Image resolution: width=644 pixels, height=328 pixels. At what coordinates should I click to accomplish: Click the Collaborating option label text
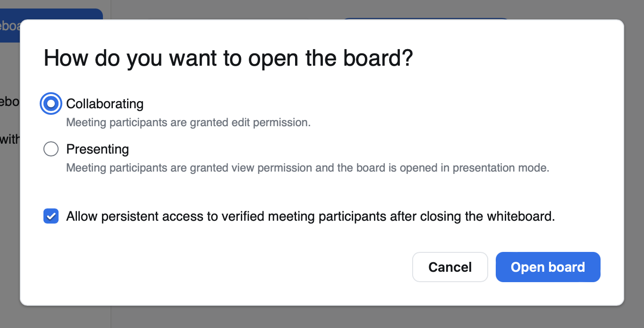[105, 104]
